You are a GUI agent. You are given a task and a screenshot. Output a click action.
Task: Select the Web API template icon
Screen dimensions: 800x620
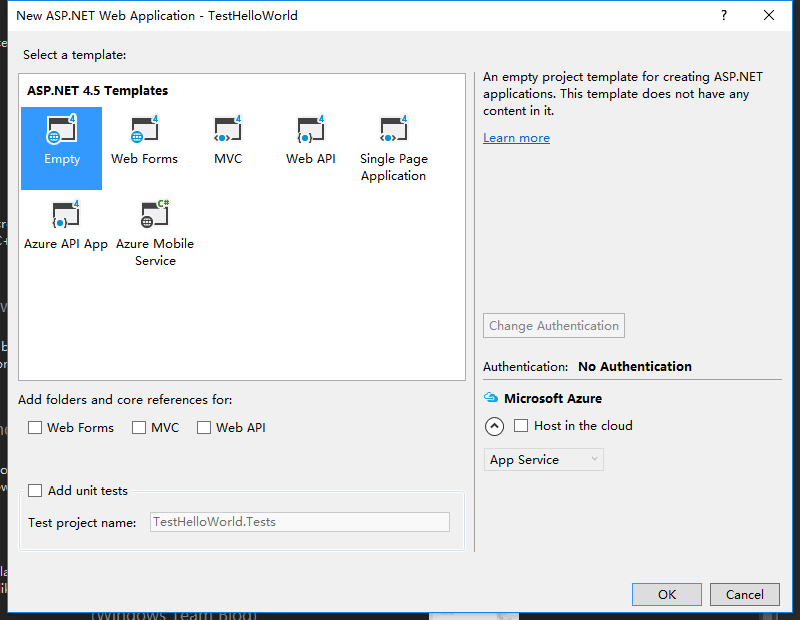pos(311,130)
